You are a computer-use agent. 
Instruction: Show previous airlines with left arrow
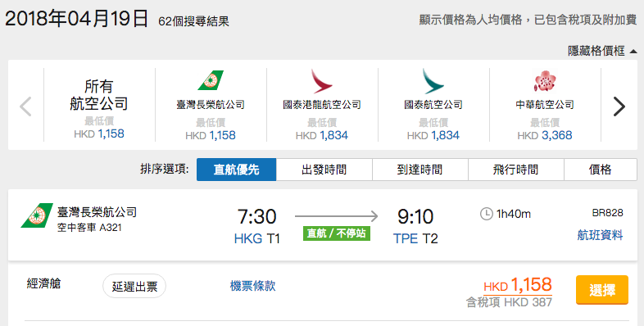click(x=25, y=106)
